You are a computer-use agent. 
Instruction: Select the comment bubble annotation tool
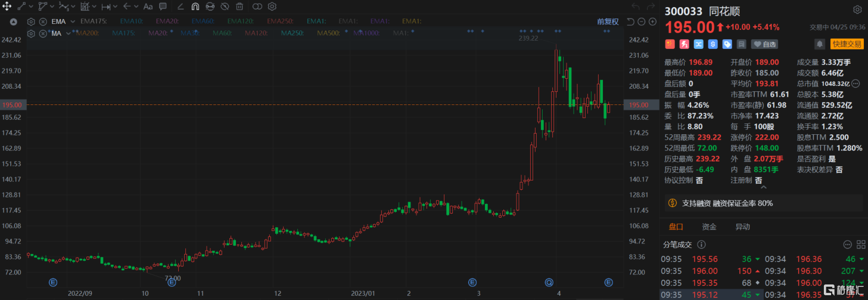[x=162, y=7]
